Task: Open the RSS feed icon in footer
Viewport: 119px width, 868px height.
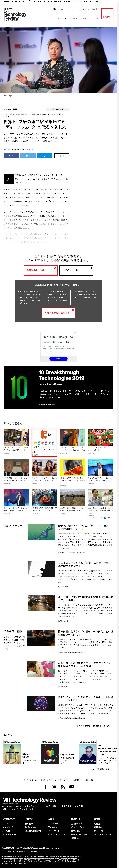Action: (63, 787)
